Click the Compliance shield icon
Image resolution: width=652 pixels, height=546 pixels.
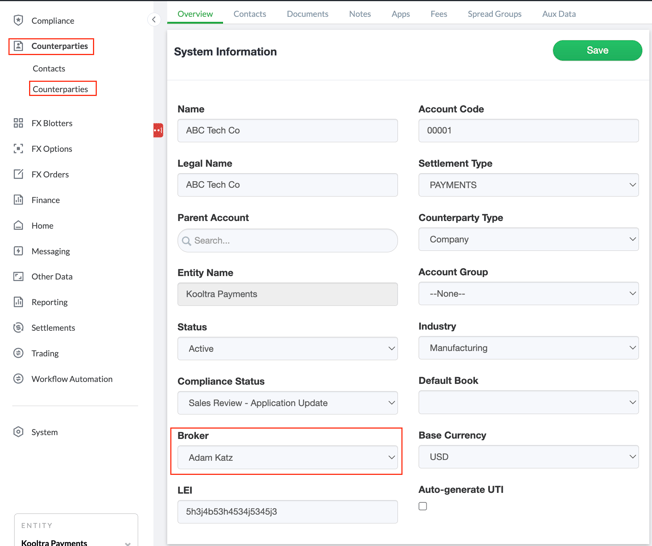click(x=18, y=20)
